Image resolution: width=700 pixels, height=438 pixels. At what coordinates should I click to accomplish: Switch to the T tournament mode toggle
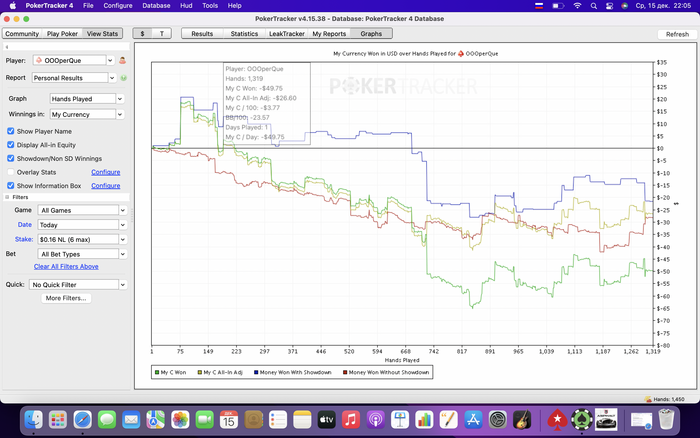pyautogui.click(x=162, y=33)
